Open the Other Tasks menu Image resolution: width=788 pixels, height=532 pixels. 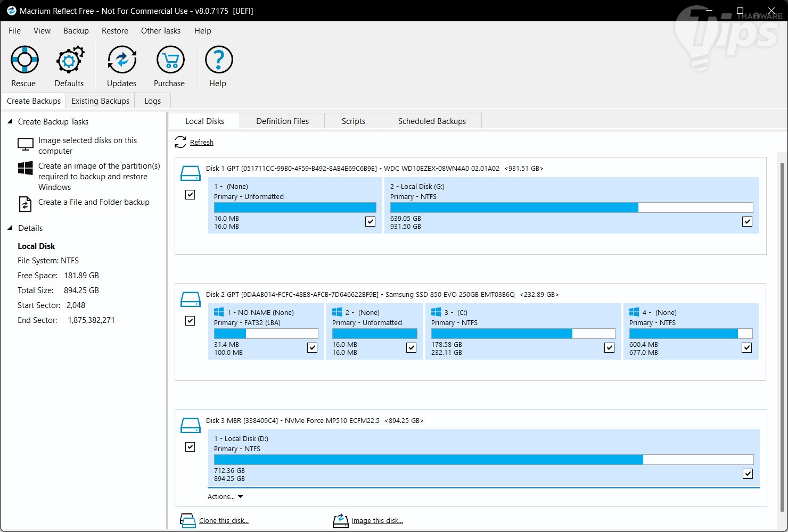pos(160,31)
